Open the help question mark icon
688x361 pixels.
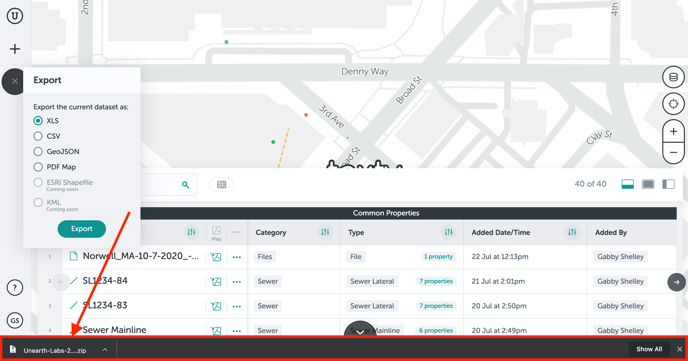15,288
